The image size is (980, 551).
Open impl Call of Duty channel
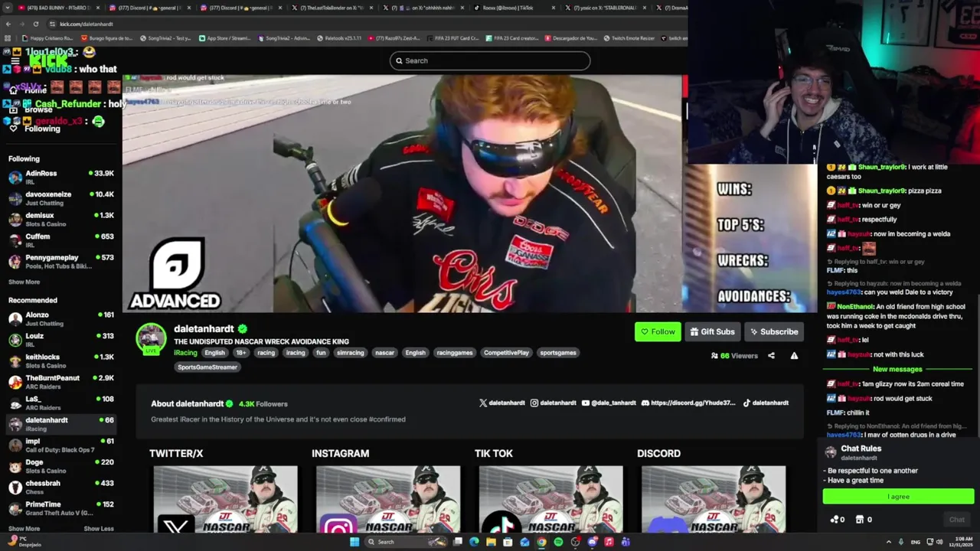coord(61,445)
